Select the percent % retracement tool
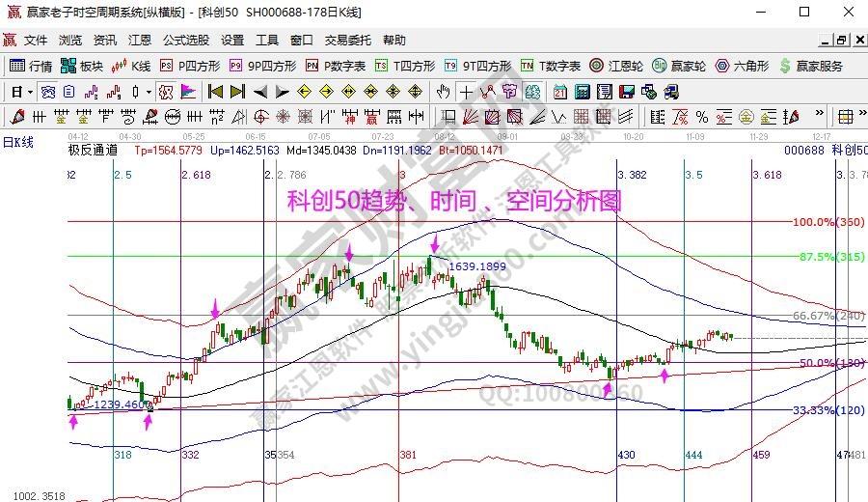Image resolution: width=868 pixels, height=502 pixels. 701,117
